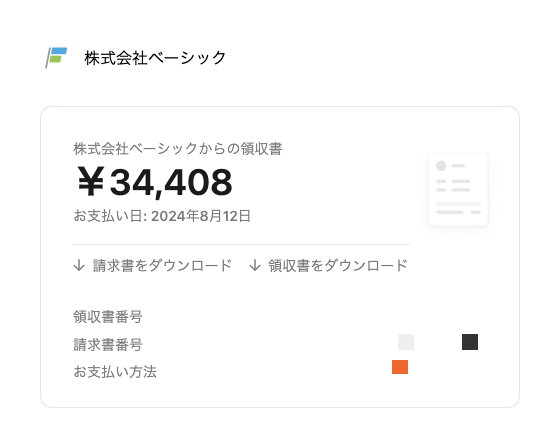Select the 株式会社ベーシックからの領収書 heading
Viewport: 558px width, 424px height.
pyautogui.click(x=178, y=149)
